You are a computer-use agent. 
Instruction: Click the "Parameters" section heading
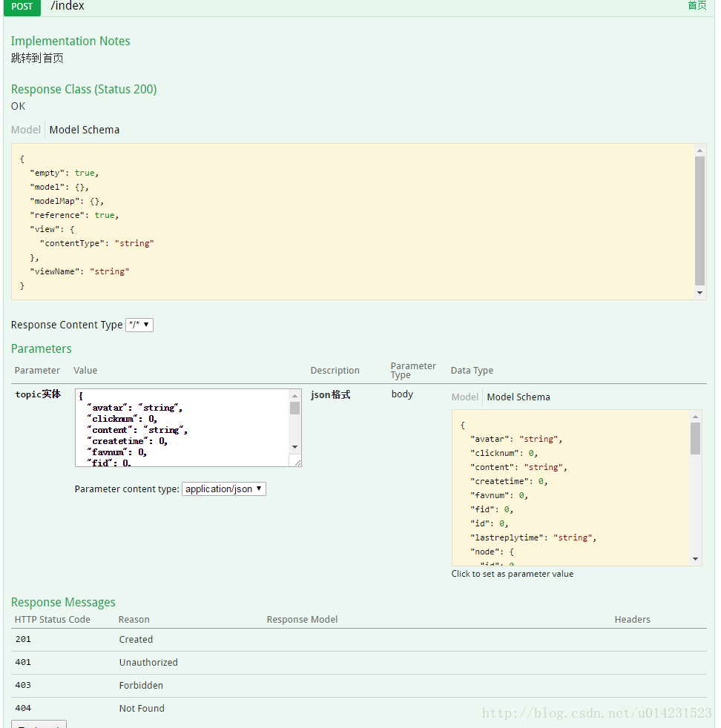[42, 348]
